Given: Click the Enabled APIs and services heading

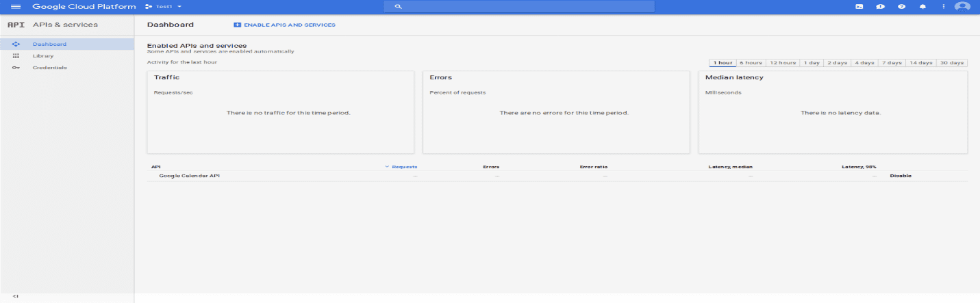Looking at the screenshot, I should 197,45.
